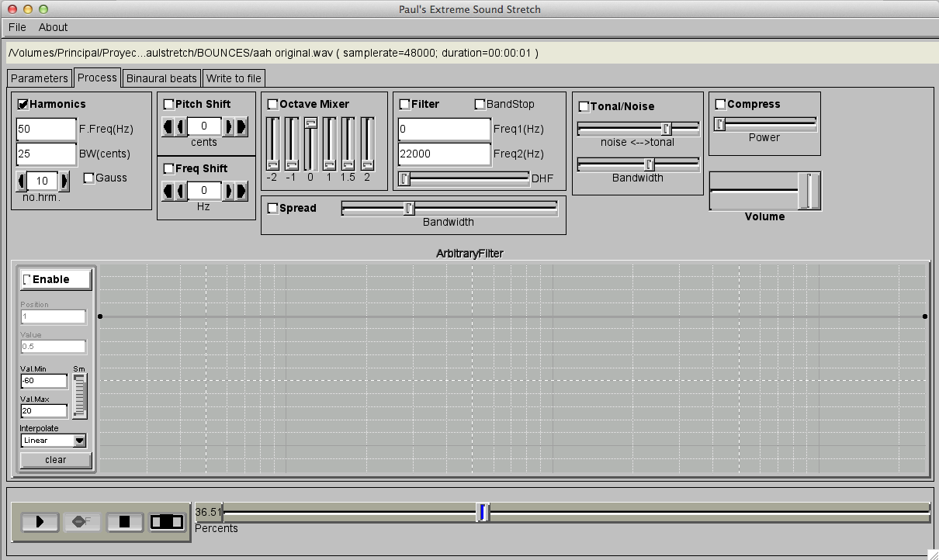Select the right endpoint of the filter curve
This screenshot has height=560, width=939.
[x=925, y=316]
